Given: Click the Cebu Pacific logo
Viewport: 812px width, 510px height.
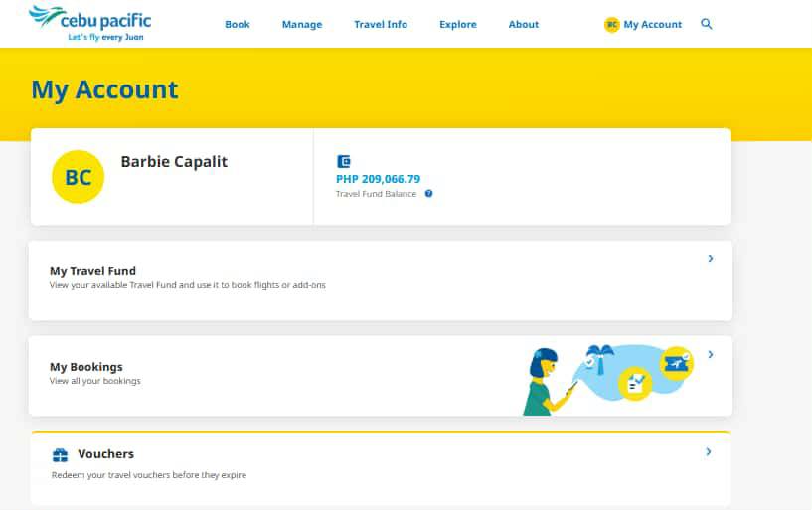Looking at the screenshot, I should pos(90,23).
